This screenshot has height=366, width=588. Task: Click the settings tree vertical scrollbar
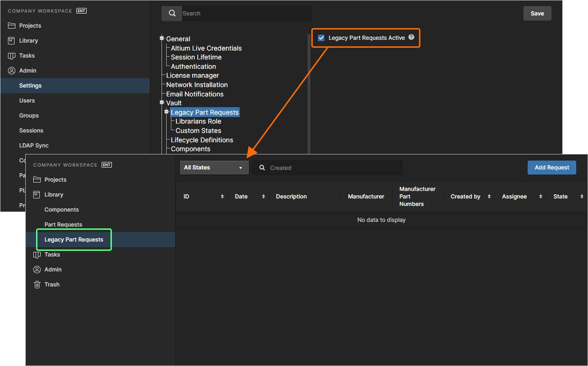tap(308, 94)
